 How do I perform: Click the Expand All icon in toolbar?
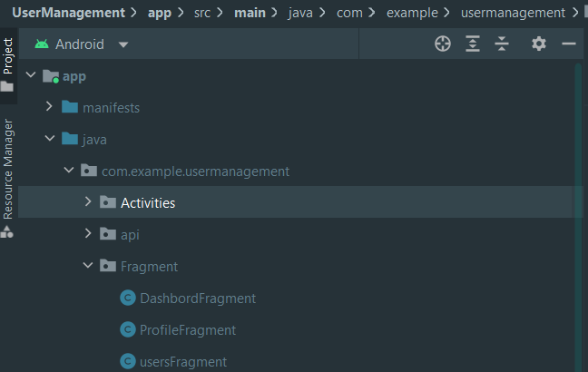(x=473, y=44)
